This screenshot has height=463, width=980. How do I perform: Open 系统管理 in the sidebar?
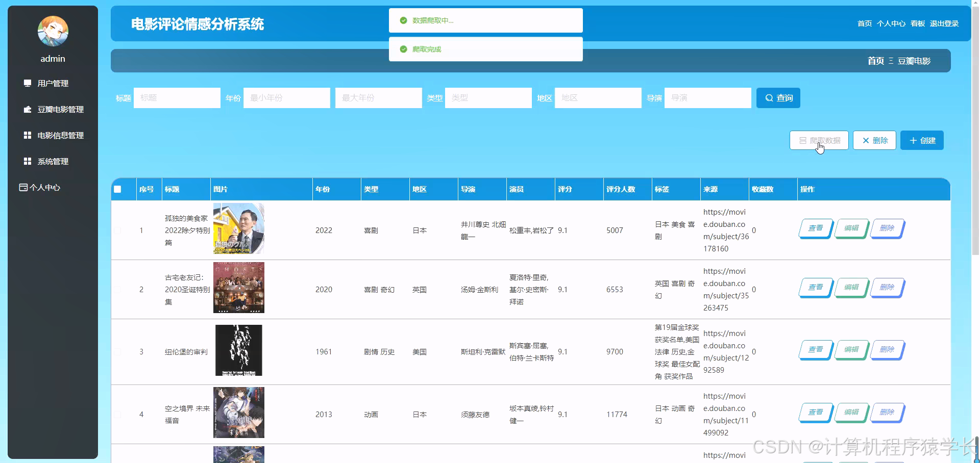53,161
